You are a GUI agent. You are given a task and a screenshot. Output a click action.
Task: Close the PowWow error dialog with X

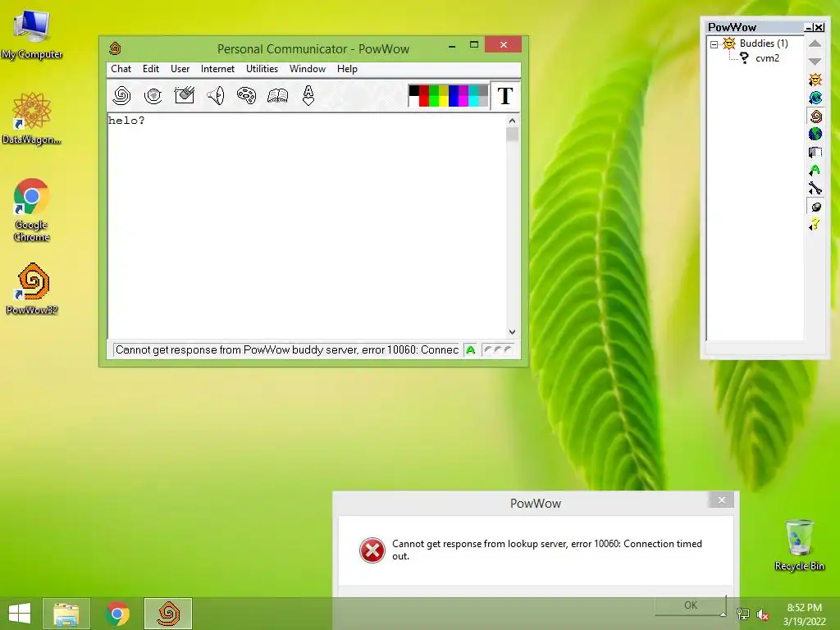pos(722,500)
